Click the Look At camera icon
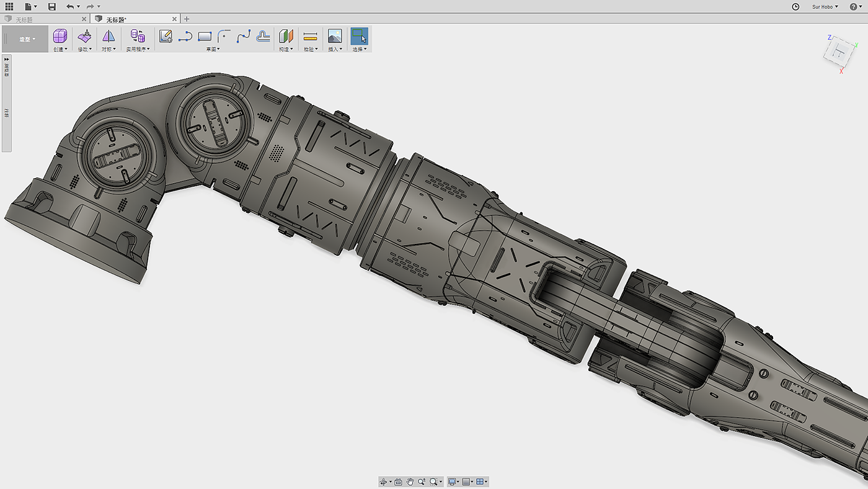Screen dimensions: 868x489 point(398,482)
